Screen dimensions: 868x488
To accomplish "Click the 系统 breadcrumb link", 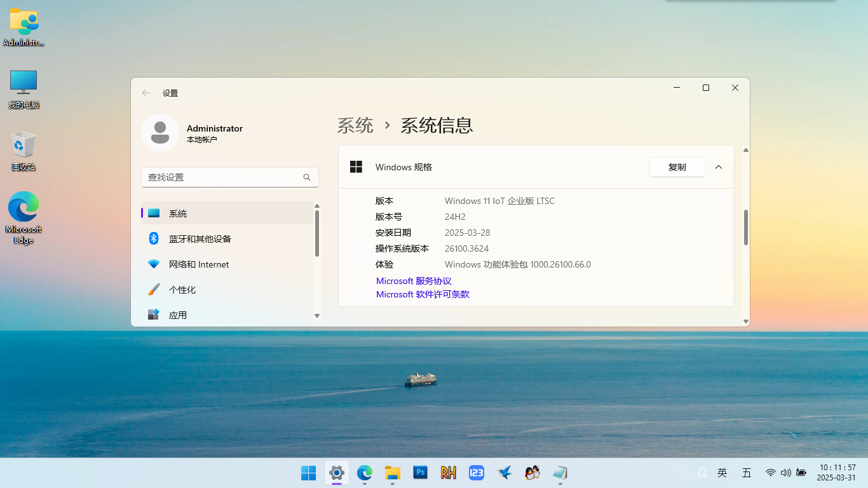I will pyautogui.click(x=355, y=125).
